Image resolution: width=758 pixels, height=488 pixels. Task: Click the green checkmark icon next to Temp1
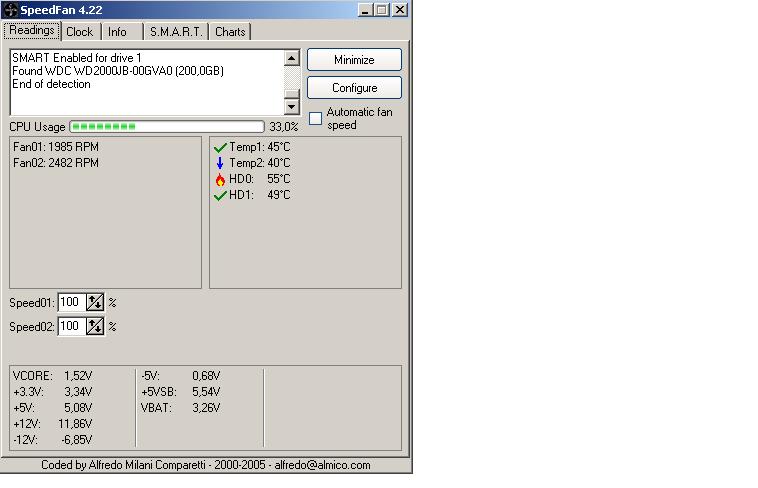click(220, 147)
